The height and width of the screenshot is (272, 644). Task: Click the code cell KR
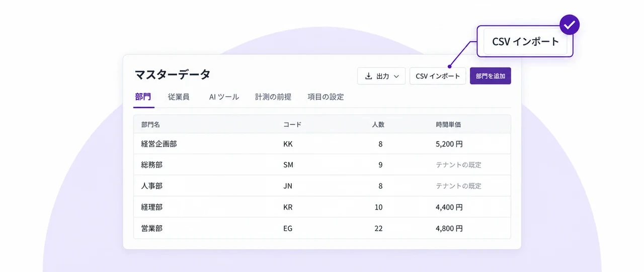tap(288, 207)
